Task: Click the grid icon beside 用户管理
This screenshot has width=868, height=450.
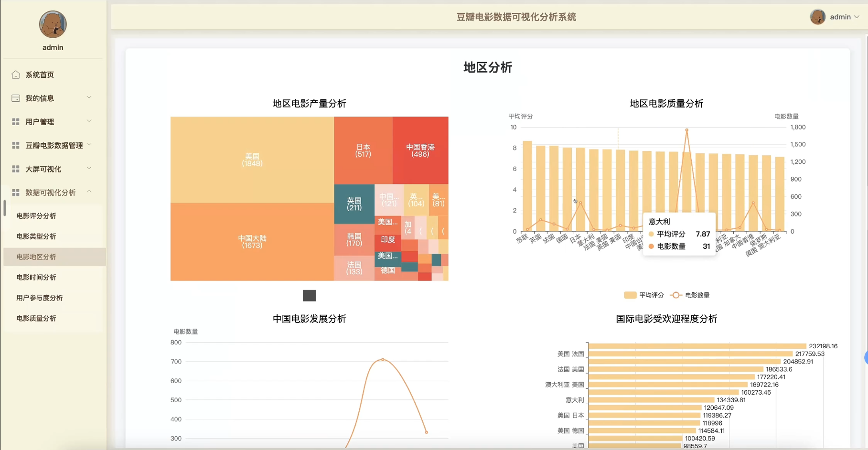Action: (x=16, y=122)
